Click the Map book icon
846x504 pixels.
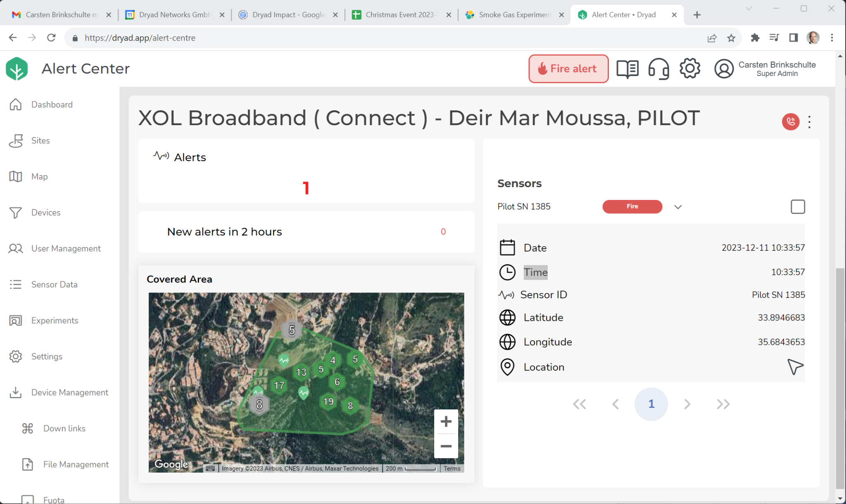pyautogui.click(x=16, y=176)
